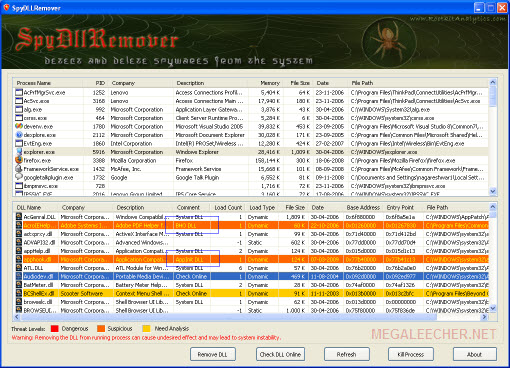The width and height of the screenshot is (510, 368).
Task: Sort DLL list by Comment header
Action: 192,207
